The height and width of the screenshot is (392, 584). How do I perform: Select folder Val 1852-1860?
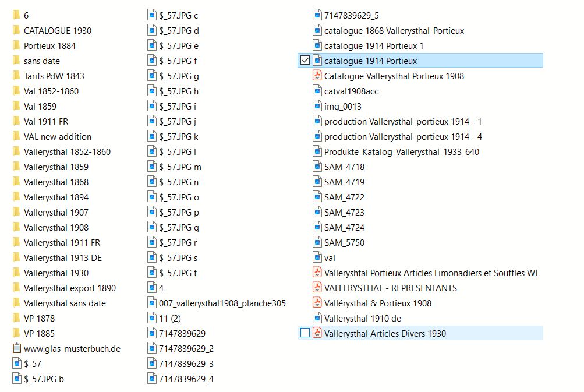pos(45,91)
